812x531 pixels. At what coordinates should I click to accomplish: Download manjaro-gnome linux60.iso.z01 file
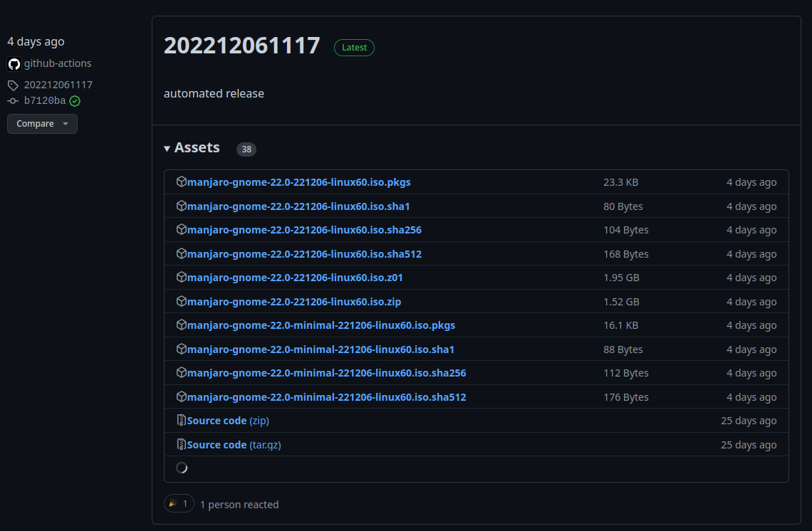click(x=295, y=278)
